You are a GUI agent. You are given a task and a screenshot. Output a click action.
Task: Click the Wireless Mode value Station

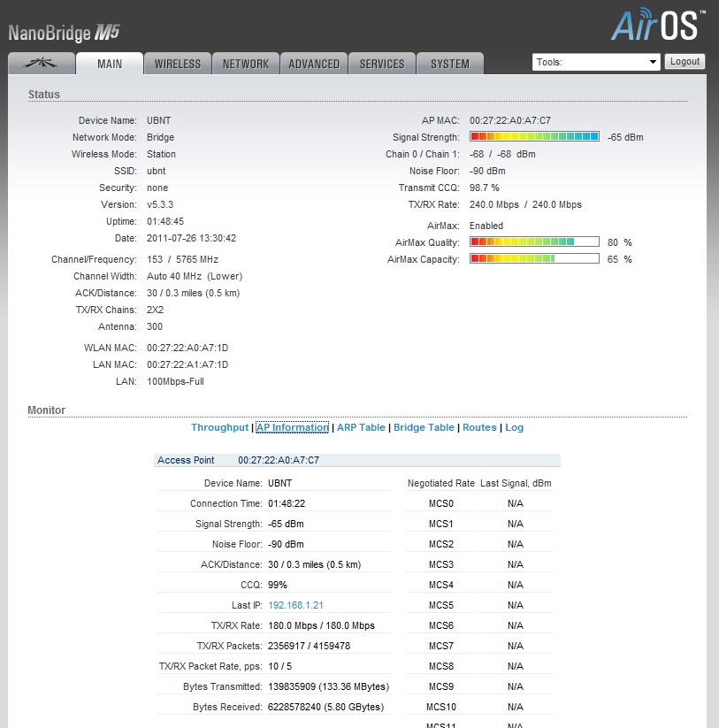pos(161,154)
